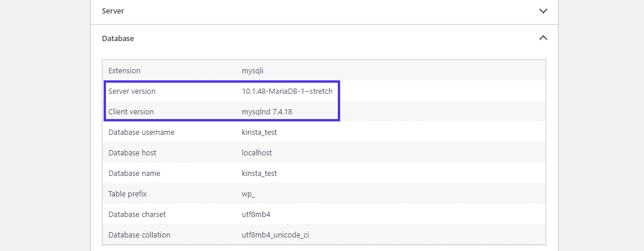Viewport: 644px width, 251px height.
Task: Select the Database host label
Action: click(x=132, y=153)
